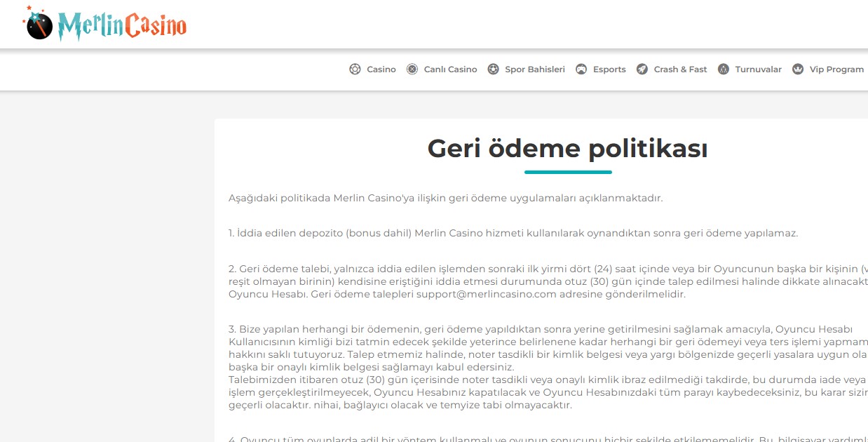This screenshot has height=442, width=868.
Task: Click the soccer ball Spor Bahisleri icon
Action: (494, 69)
